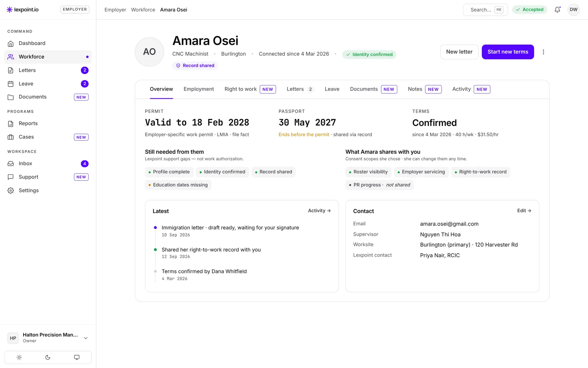Follow the Activity link in Latest card
Image resolution: width=588 pixels, height=368 pixels.
319,211
